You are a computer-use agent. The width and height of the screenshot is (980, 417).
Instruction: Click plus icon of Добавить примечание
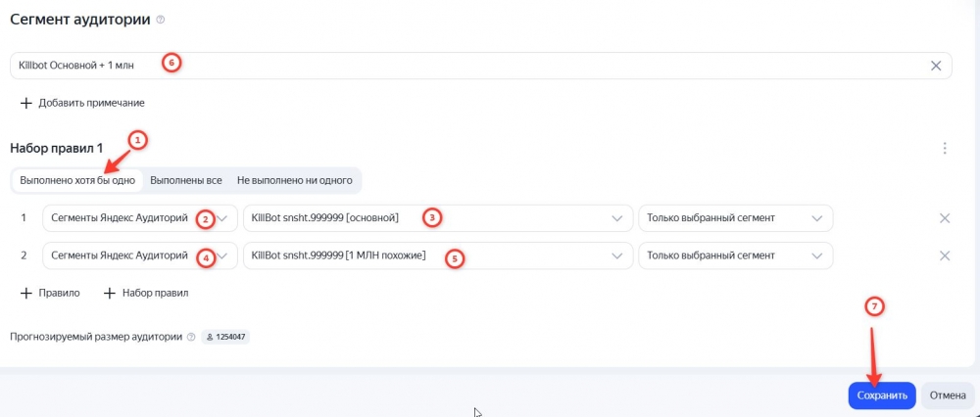25,103
